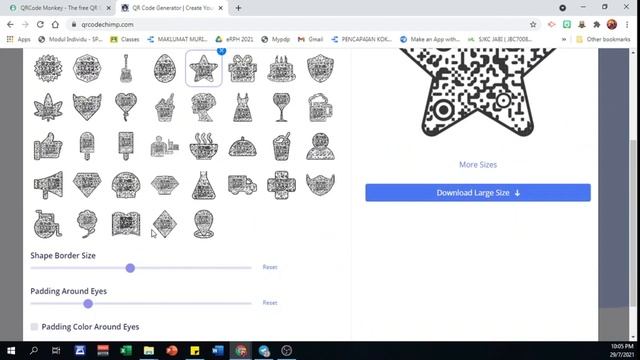Open Word from the taskbar
The image size is (640, 360).
[x=218, y=351]
